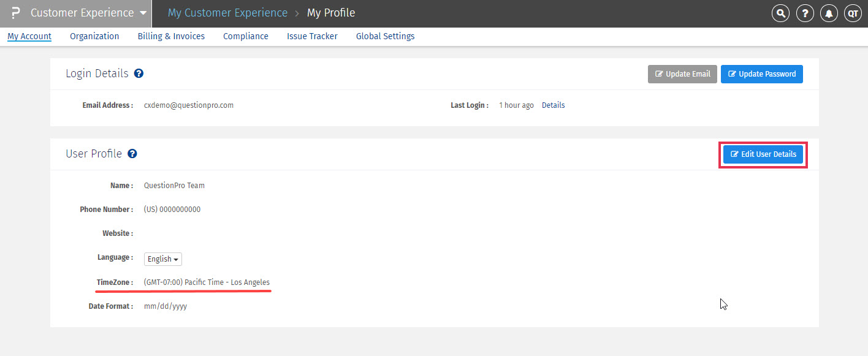
Task: Open the Billing & Invoices tab
Action: coord(171,36)
